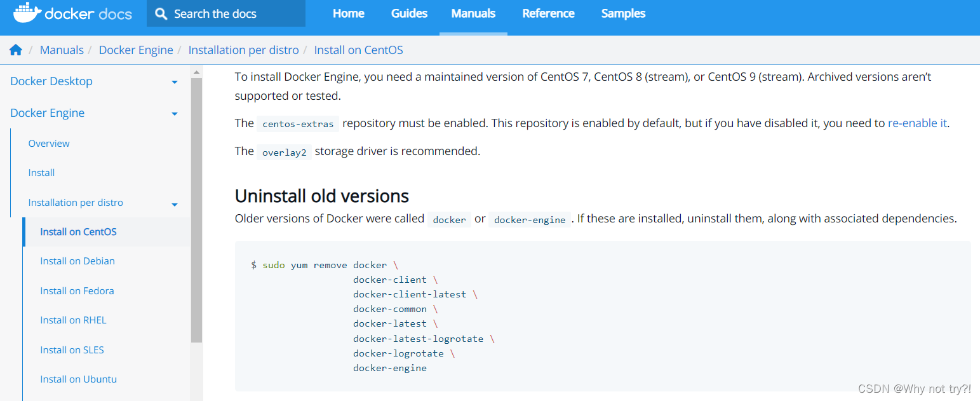Image resolution: width=980 pixels, height=401 pixels.
Task: Click docker-client line in code block
Action: click(x=395, y=280)
